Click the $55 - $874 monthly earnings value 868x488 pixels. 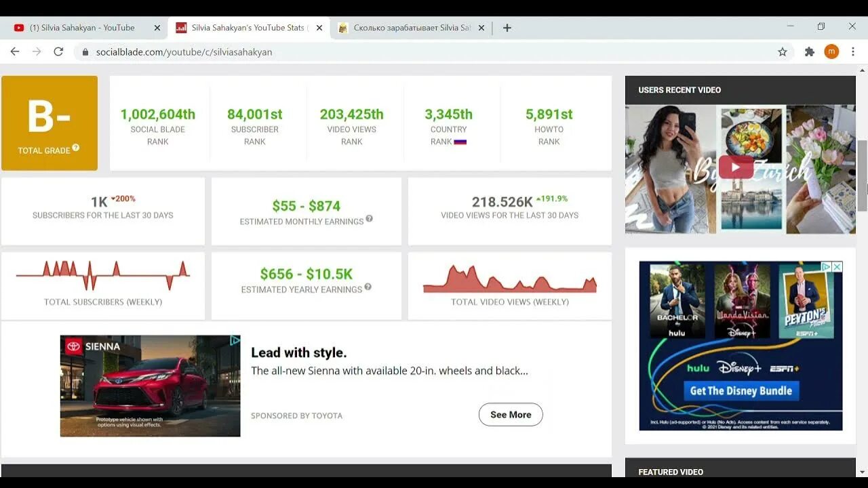[x=307, y=206]
